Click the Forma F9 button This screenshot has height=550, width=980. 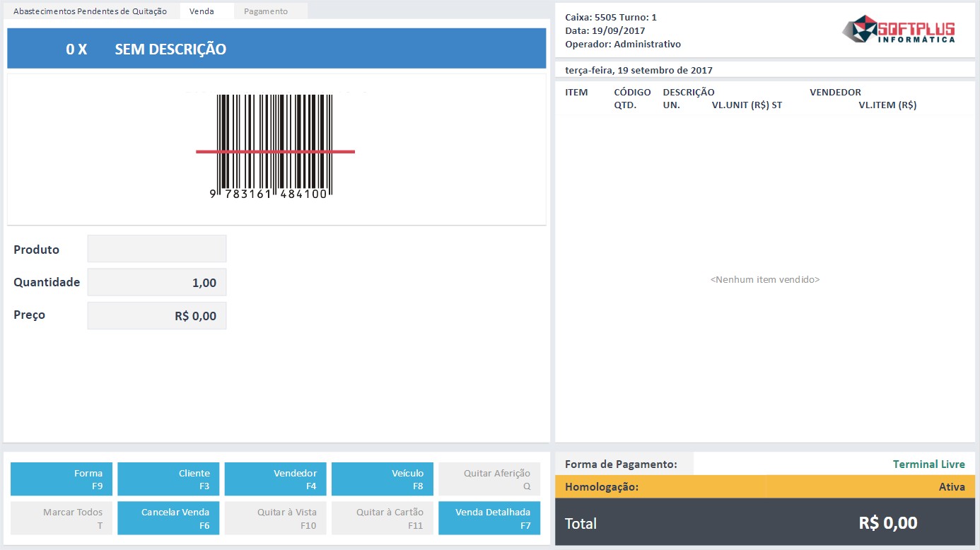(62, 479)
